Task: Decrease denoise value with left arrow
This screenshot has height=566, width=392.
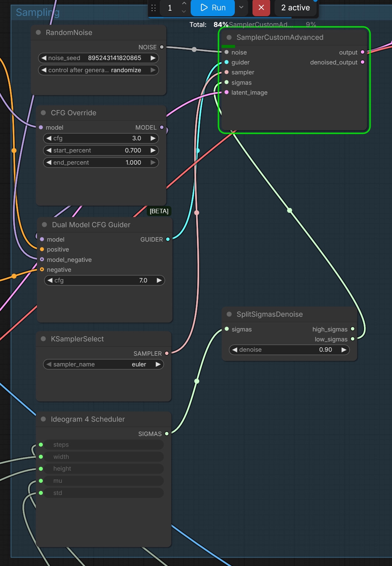Action: tap(235, 349)
